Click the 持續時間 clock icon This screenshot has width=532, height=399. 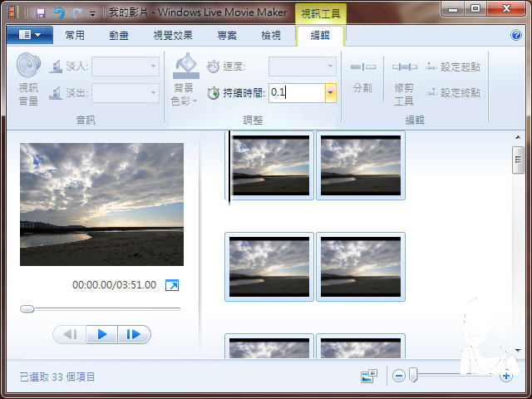point(213,92)
